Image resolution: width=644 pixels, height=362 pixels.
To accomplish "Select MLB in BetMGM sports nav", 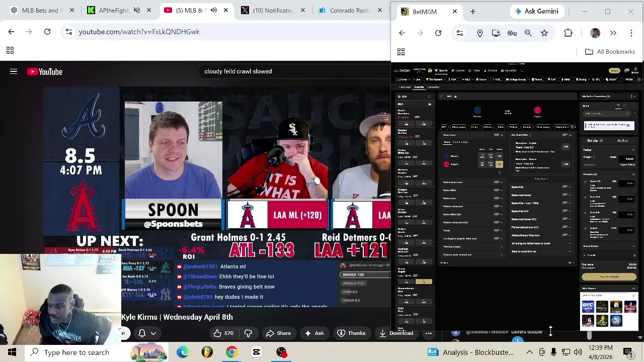I will point(466,79).
